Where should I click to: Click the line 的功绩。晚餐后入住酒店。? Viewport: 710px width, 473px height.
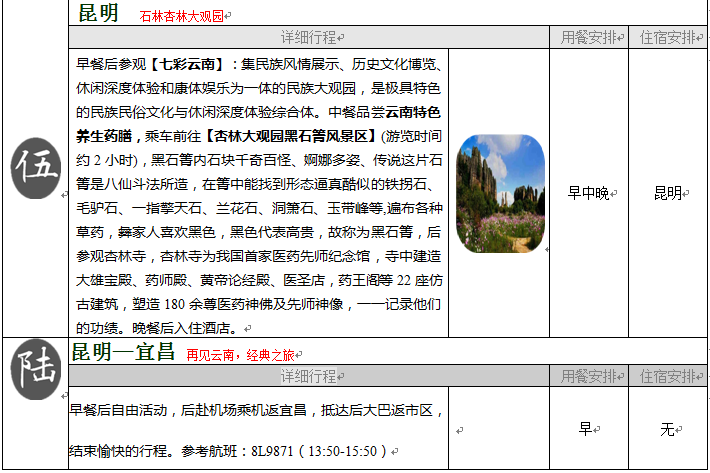(157, 328)
